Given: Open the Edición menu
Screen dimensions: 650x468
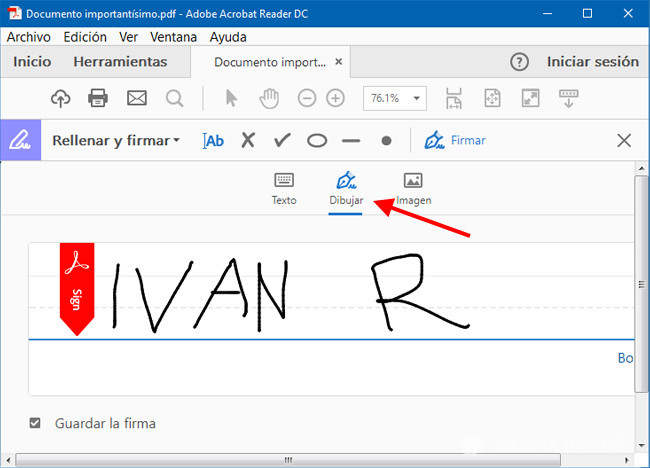Looking at the screenshot, I should (x=85, y=37).
